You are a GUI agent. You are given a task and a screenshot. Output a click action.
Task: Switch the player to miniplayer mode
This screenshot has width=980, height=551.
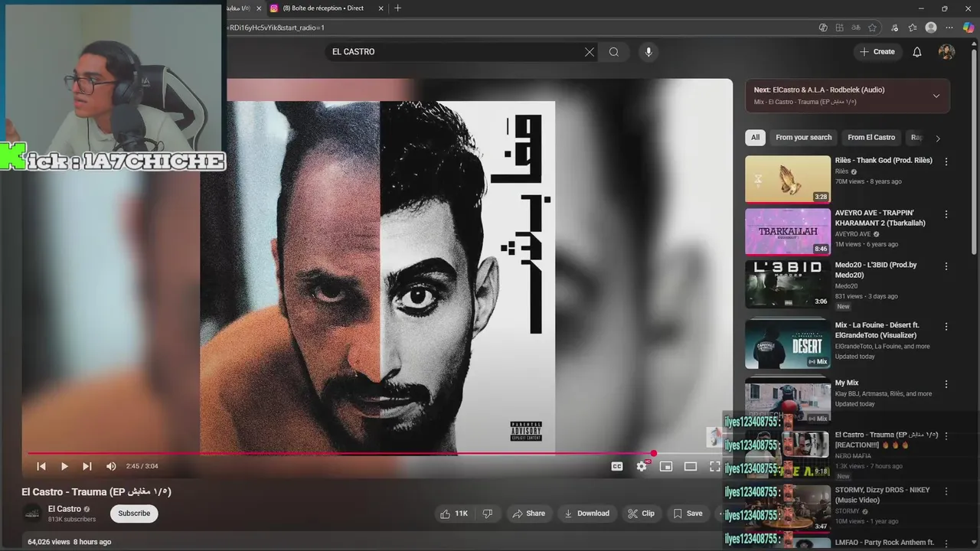pos(666,466)
